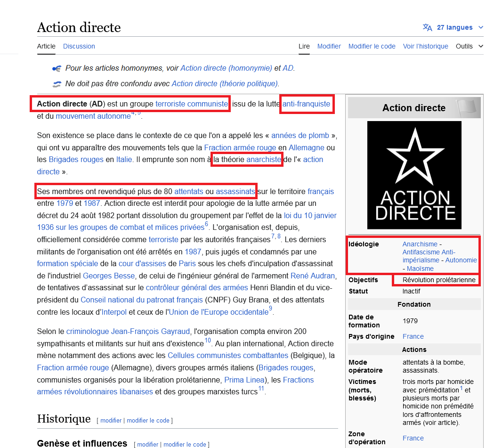
Task: Follow Cellules communistes combattantes link
Action: click(x=228, y=355)
